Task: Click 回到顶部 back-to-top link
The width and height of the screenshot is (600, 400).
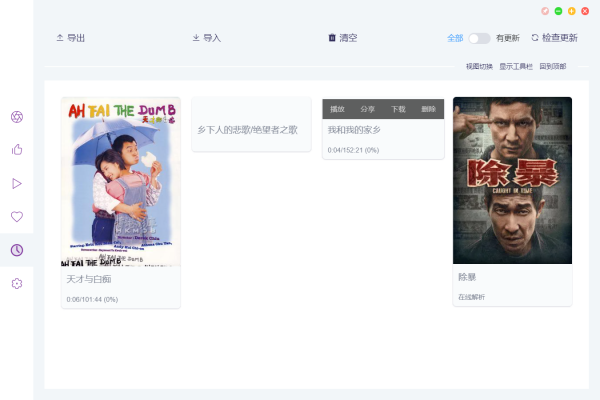Action: pyautogui.click(x=553, y=67)
